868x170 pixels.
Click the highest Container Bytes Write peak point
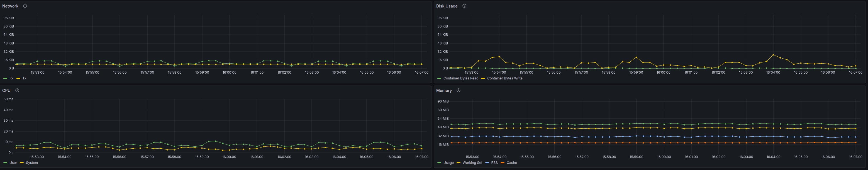coord(773,55)
